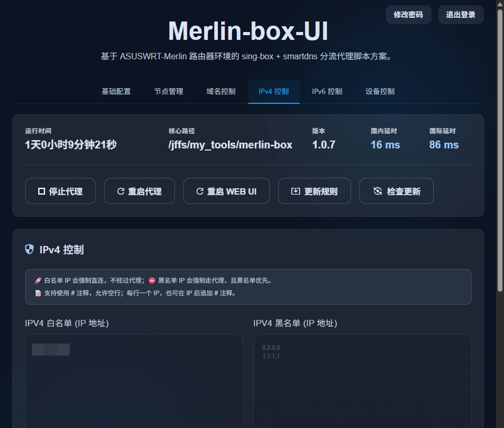Restart the web interface with 重启 WEB UI
The width and height of the screenshot is (504, 428).
(x=226, y=191)
